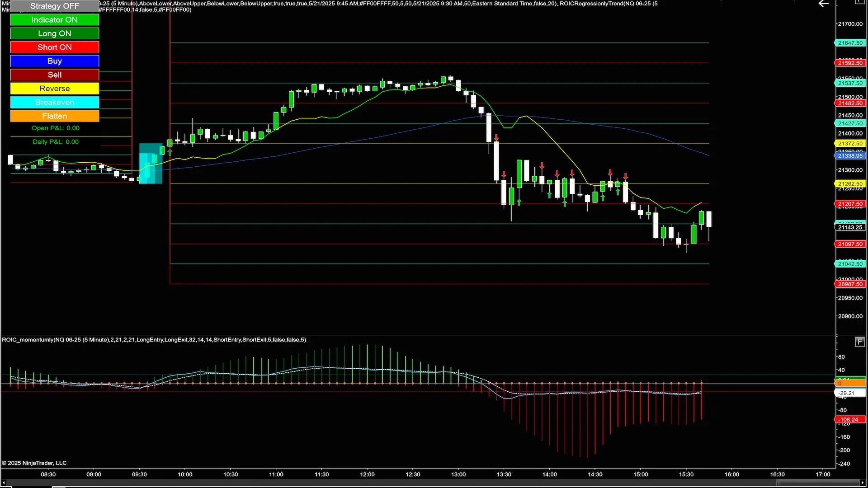Click the dark red Sell button

54,75
